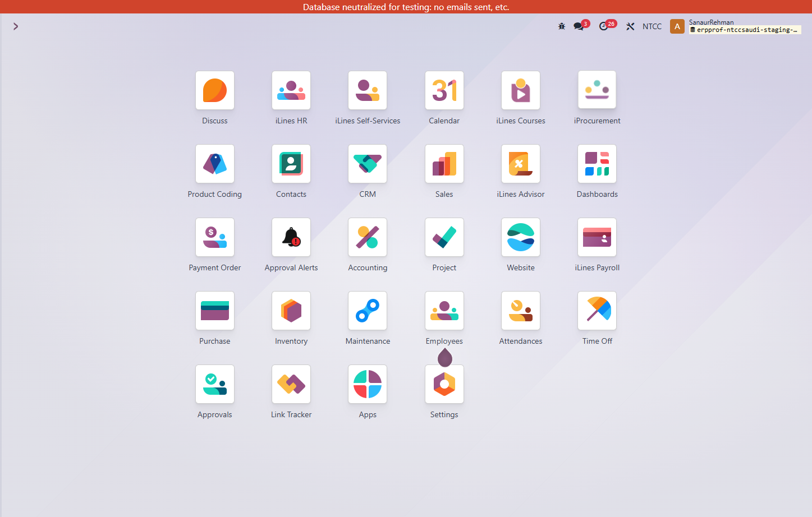Viewport: 812px width, 517px height.
Task: Click the orange user avatar 'A'
Action: pos(677,26)
